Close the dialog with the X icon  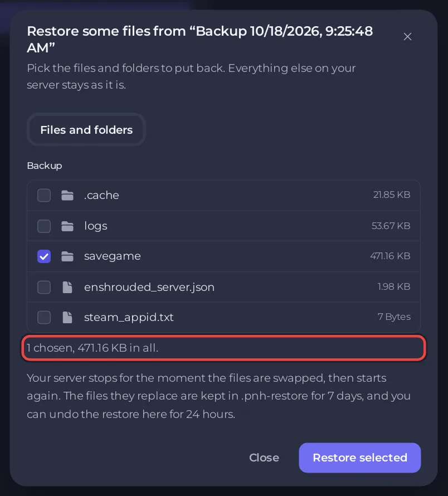[x=407, y=37]
